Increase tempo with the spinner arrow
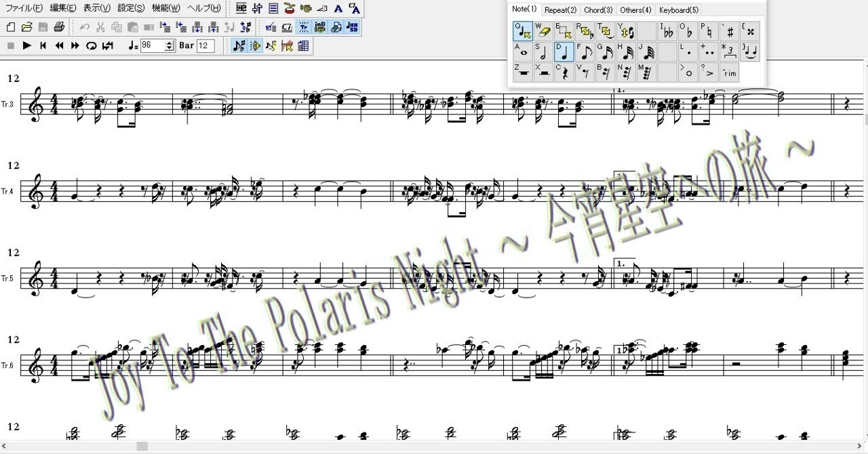 pos(170,43)
